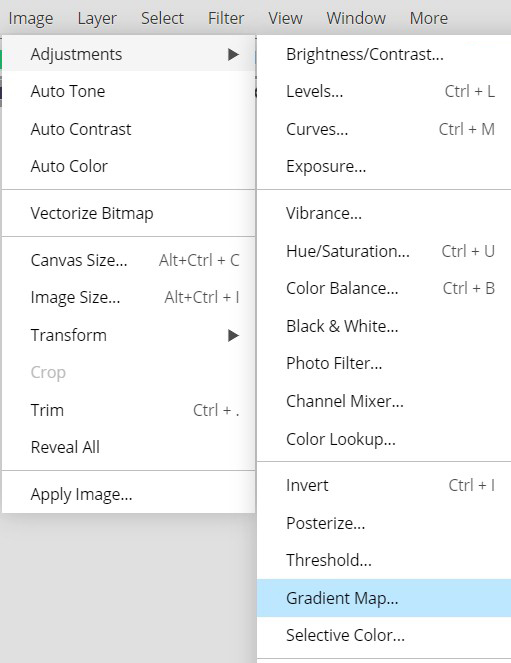Trim the image
511x663 pixels.
pos(128,410)
